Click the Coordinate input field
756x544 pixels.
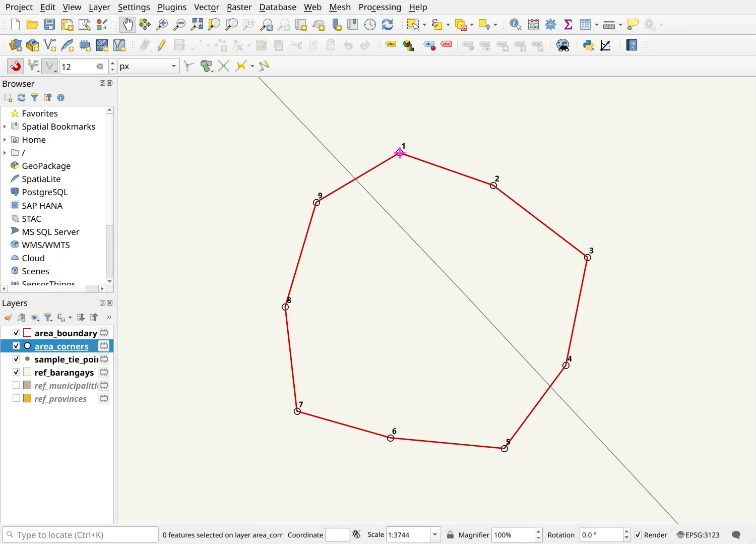(x=337, y=535)
